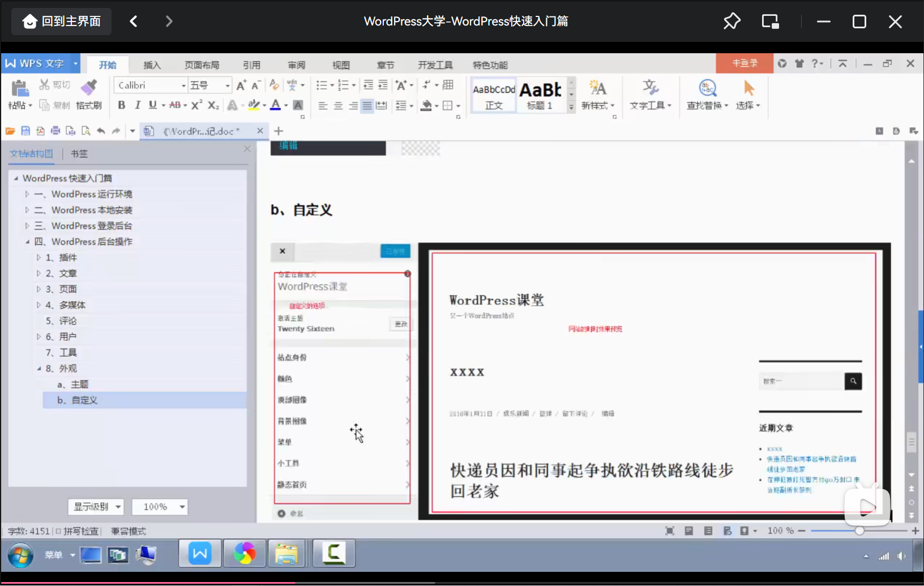Click the save icon in quick toolbar

25,131
